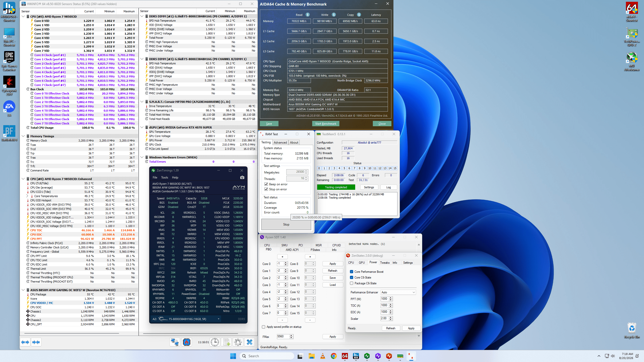Open the Performance Enhancer dropdown in ZenStates
644x362 pixels.
[398, 292]
